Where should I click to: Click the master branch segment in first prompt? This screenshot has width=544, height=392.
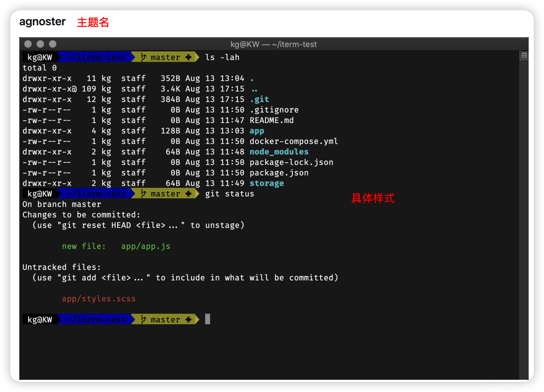click(x=166, y=57)
